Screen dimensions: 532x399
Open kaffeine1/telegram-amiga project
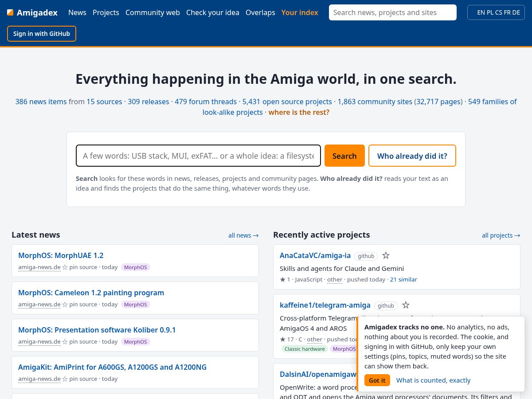325,305
